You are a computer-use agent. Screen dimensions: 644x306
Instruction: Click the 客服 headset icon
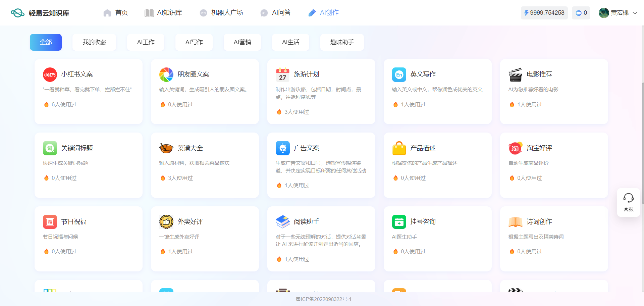[628, 198]
